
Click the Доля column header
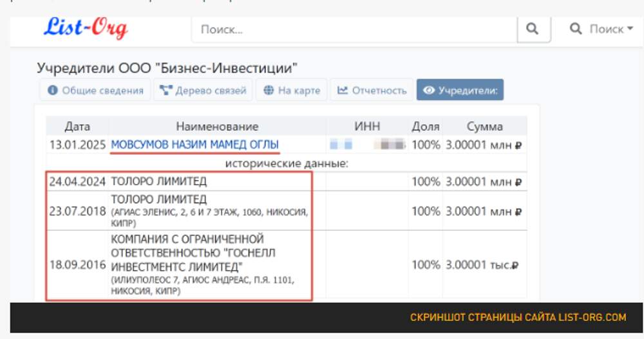[426, 127]
